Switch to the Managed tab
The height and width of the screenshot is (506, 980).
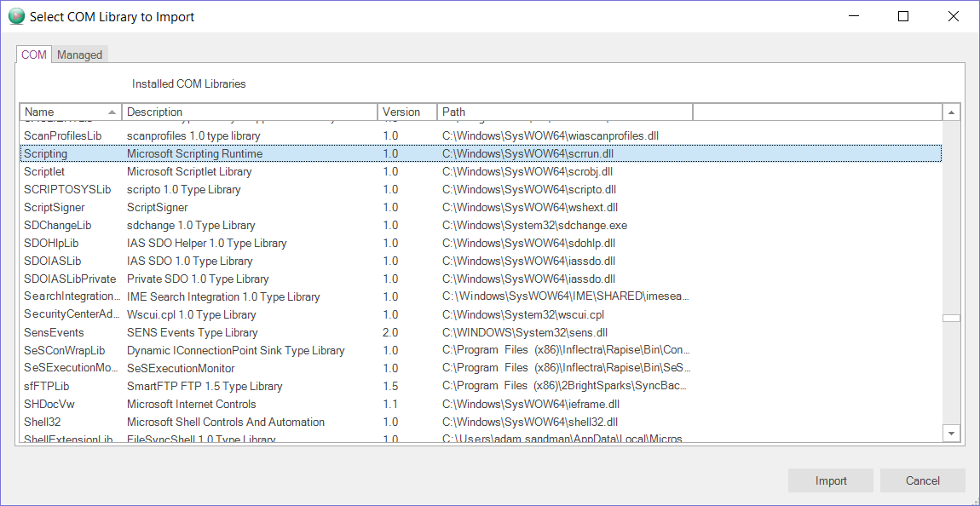pos(79,55)
